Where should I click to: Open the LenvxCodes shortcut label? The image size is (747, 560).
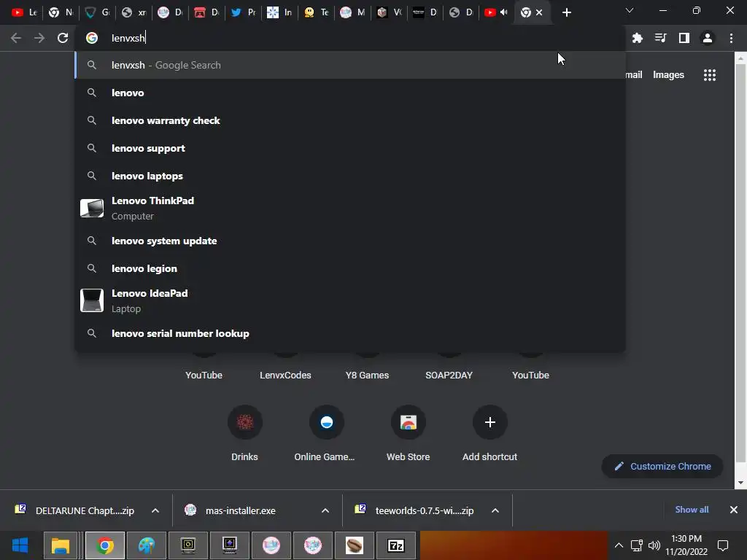(285, 376)
